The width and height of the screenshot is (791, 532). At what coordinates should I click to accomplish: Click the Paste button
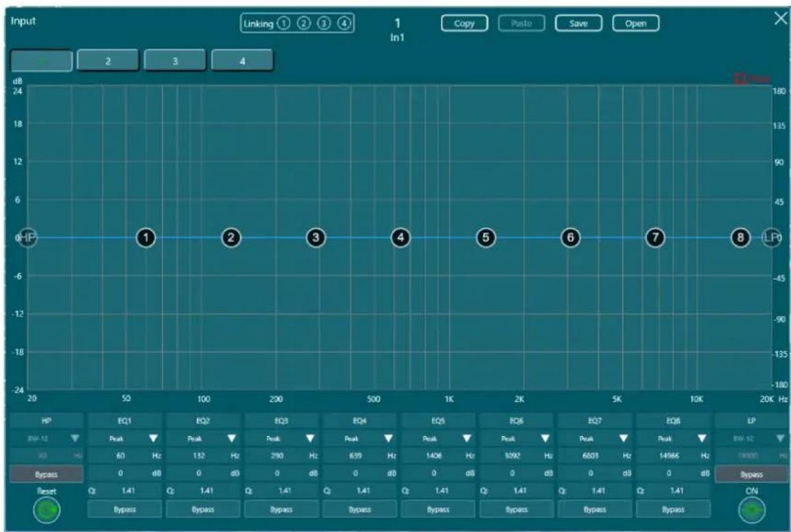click(521, 23)
